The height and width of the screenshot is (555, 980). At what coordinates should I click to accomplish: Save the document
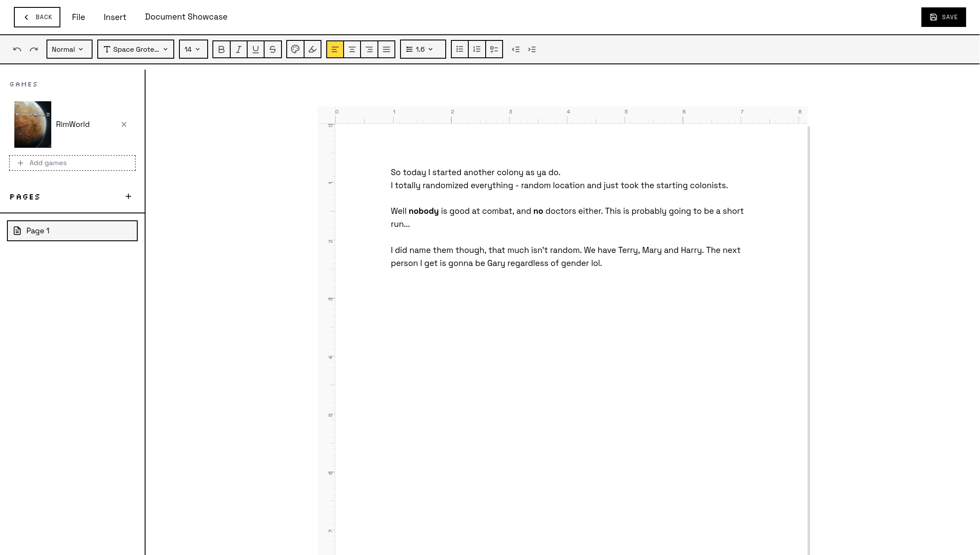[944, 17]
